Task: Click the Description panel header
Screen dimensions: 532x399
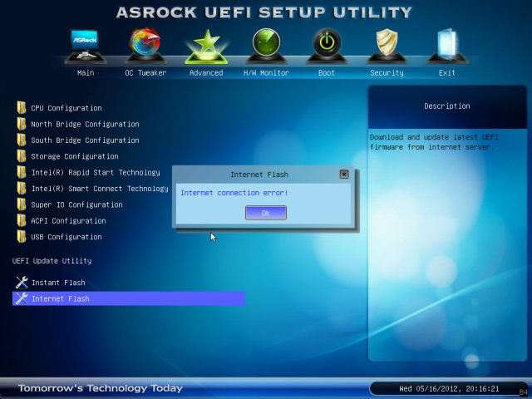Action: tap(447, 106)
